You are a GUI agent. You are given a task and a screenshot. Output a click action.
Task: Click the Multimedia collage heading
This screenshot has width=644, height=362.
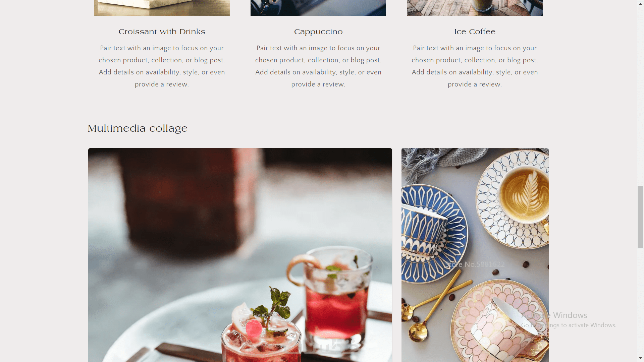pos(138,129)
